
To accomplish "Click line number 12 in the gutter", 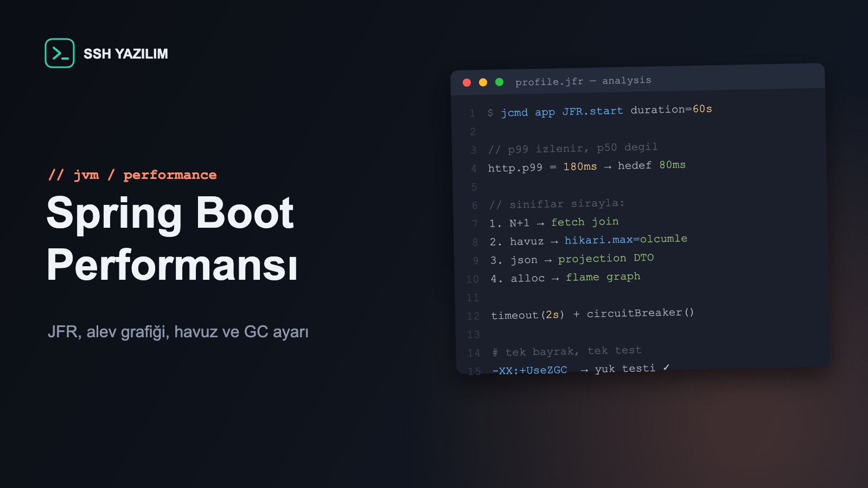I will point(473,316).
